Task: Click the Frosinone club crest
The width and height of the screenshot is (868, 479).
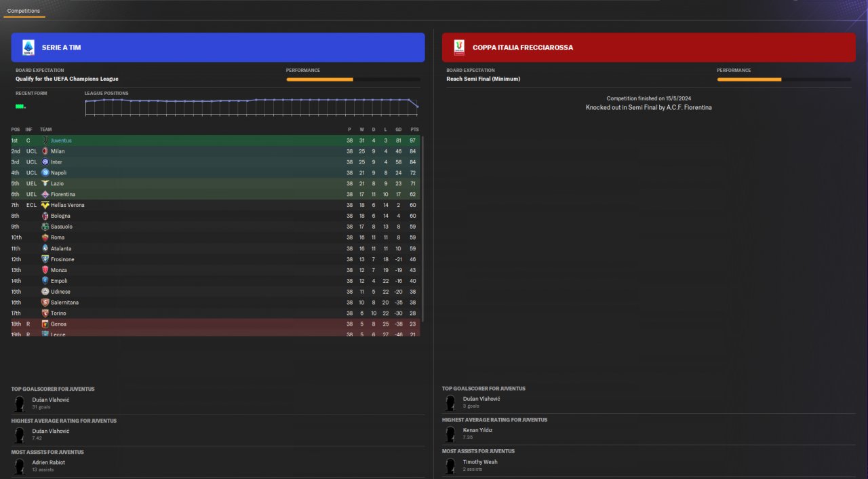Action: point(45,259)
